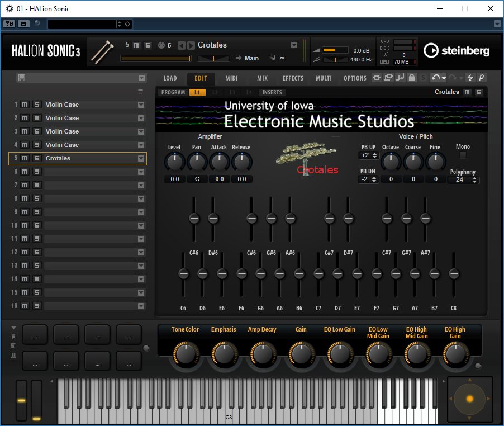Solo slot 5 Crotales
Screen dimensions: 504x426
(x=37, y=158)
